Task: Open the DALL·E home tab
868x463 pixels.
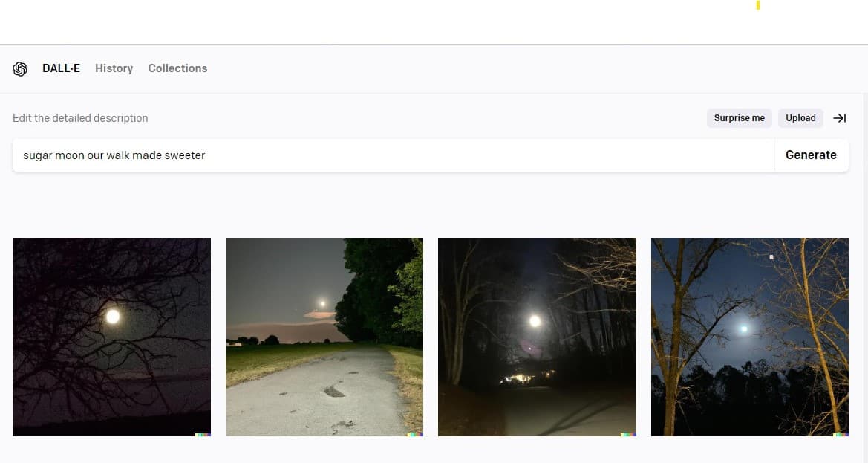Action: pos(62,68)
